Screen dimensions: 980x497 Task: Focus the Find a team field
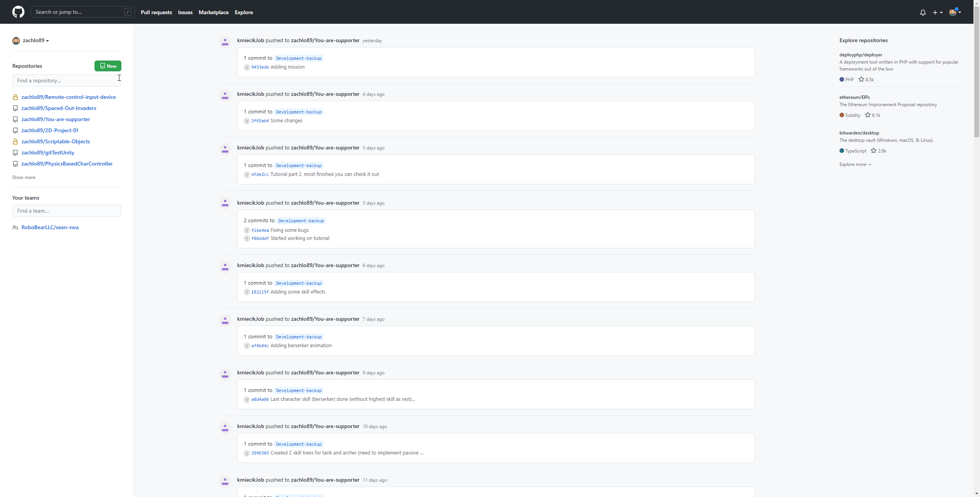(67, 211)
